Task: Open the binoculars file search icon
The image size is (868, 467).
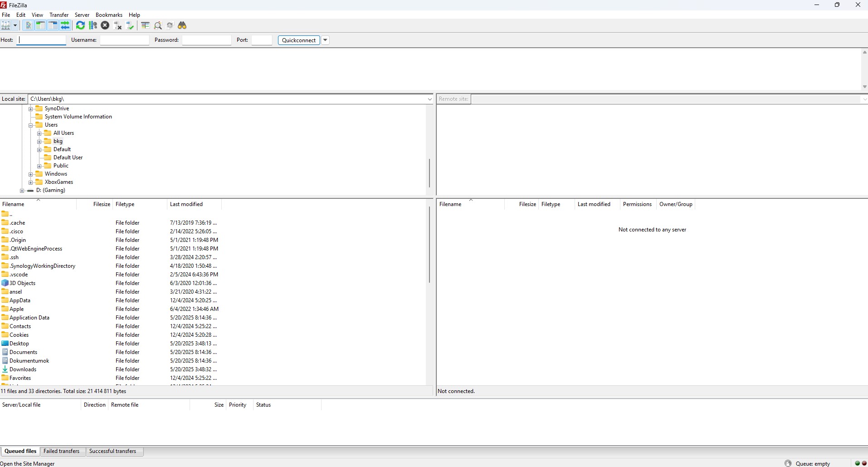Action: [182, 25]
